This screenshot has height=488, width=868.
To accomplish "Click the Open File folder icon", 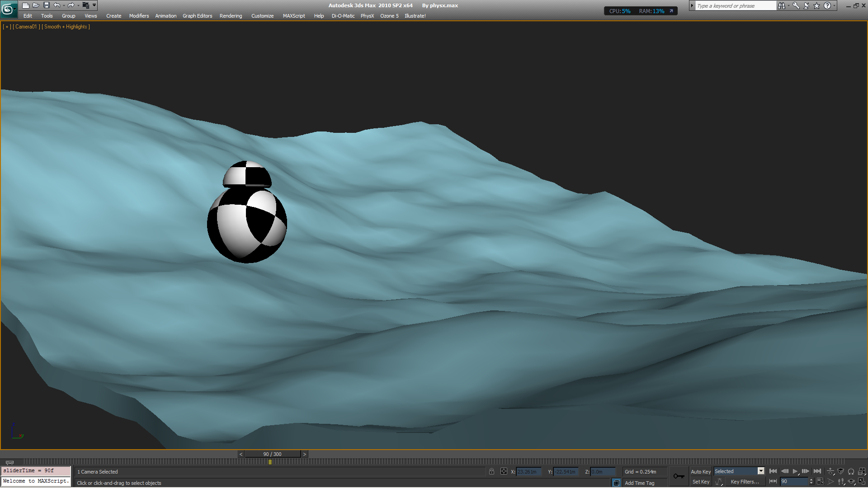I will click(36, 5).
